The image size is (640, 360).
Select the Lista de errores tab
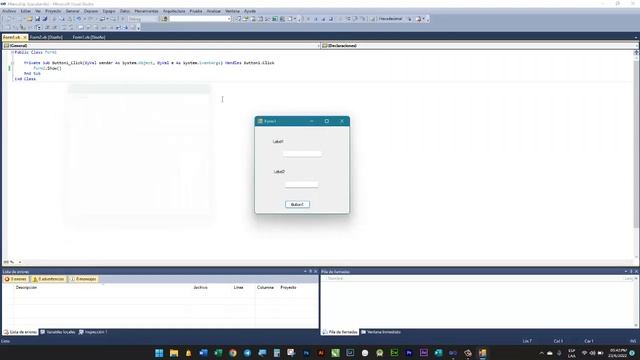click(20, 332)
